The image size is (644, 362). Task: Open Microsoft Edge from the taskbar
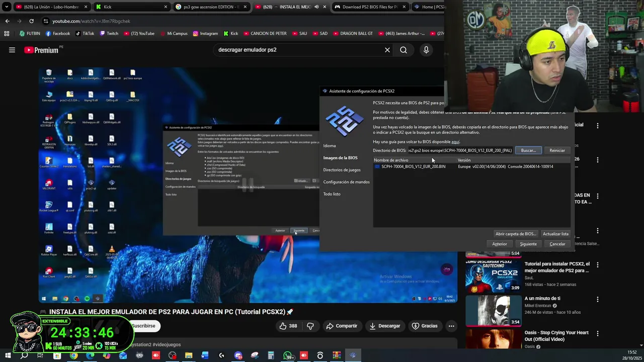pos(90,355)
